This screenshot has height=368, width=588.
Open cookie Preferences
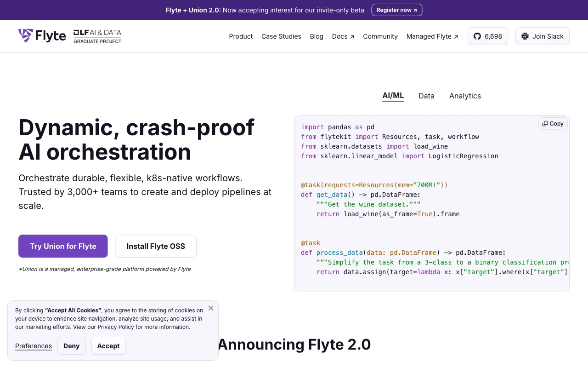click(x=34, y=346)
